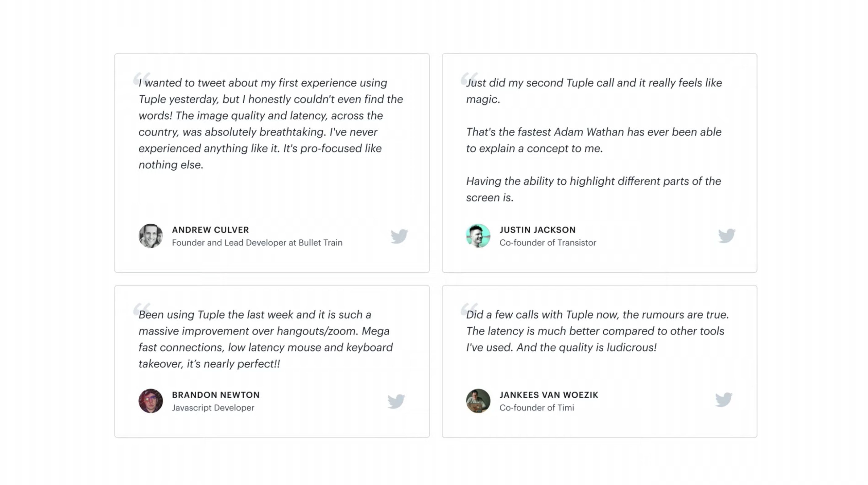Click 'Javascript Developer' subtitle text
The image size is (868, 485).
pos(213,408)
